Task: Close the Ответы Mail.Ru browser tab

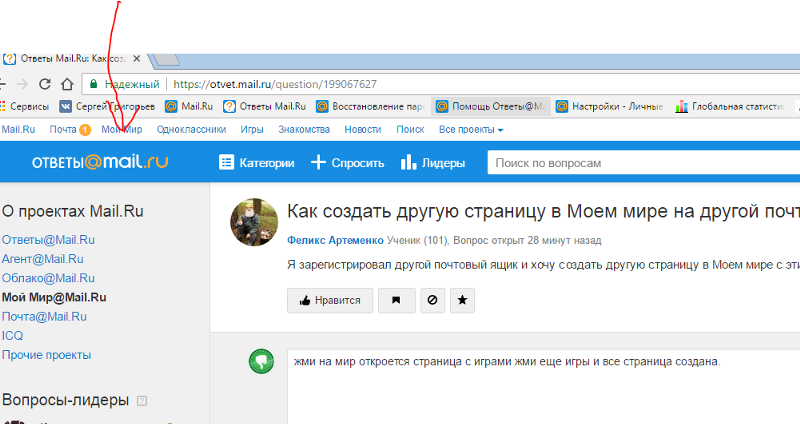Action: [136, 59]
